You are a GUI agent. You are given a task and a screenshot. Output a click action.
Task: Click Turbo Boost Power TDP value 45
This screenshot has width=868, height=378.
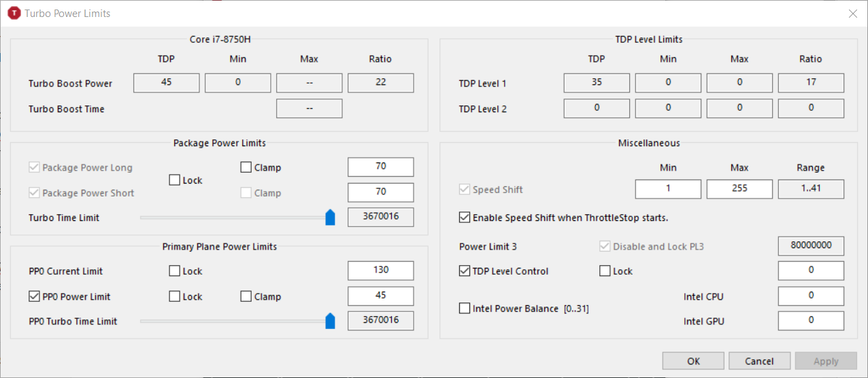tap(167, 83)
